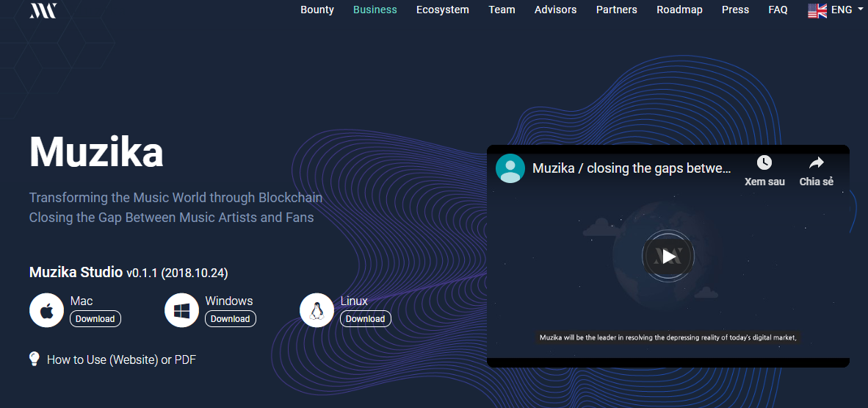Click the Mac label text
Screen dimensions: 868x408
pos(82,301)
